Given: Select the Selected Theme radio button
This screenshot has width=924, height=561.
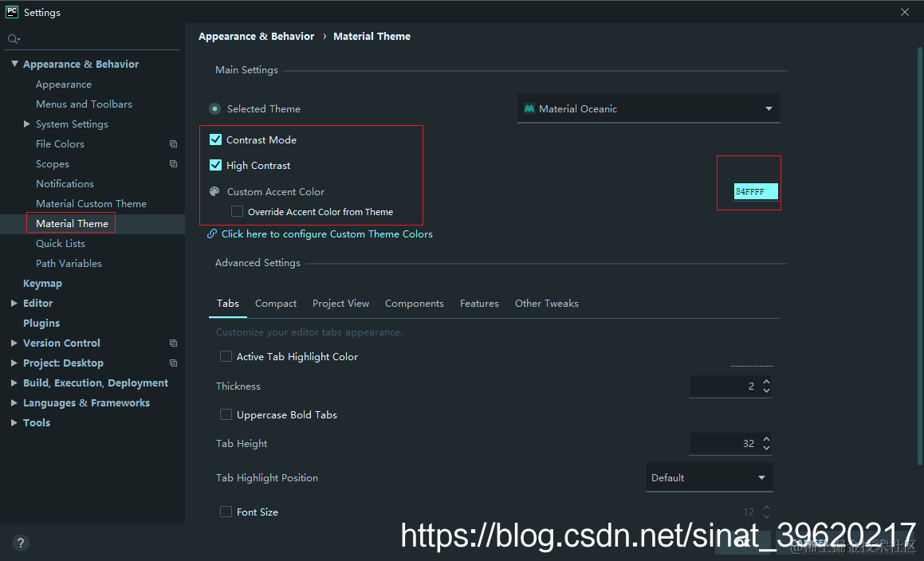Looking at the screenshot, I should (214, 108).
